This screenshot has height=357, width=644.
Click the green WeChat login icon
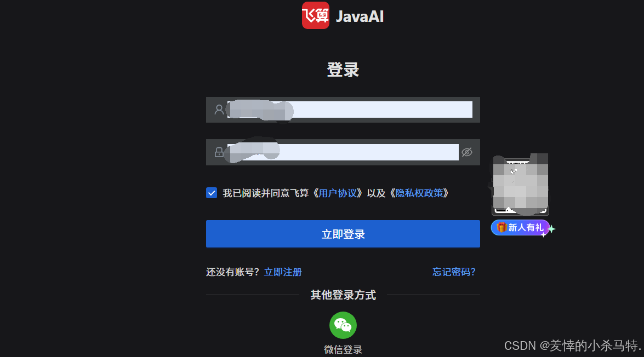(x=343, y=325)
